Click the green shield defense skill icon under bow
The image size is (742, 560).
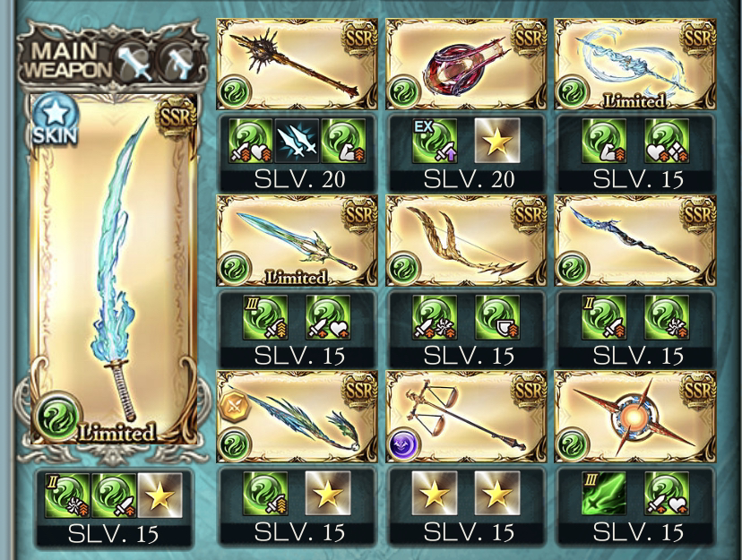[x=496, y=317]
